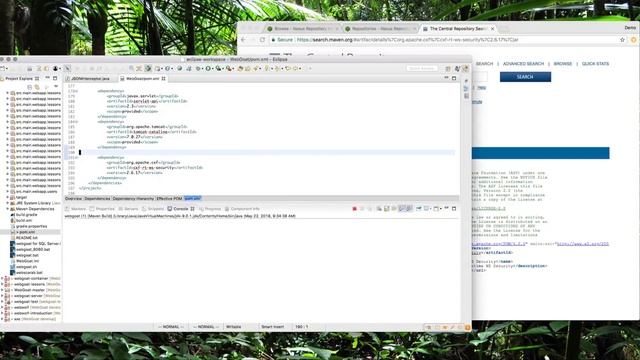Select the Overview tab of POM editor
The height and width of the screenshot is (360, 640).
pyautogui.click(x=73, y=198)
